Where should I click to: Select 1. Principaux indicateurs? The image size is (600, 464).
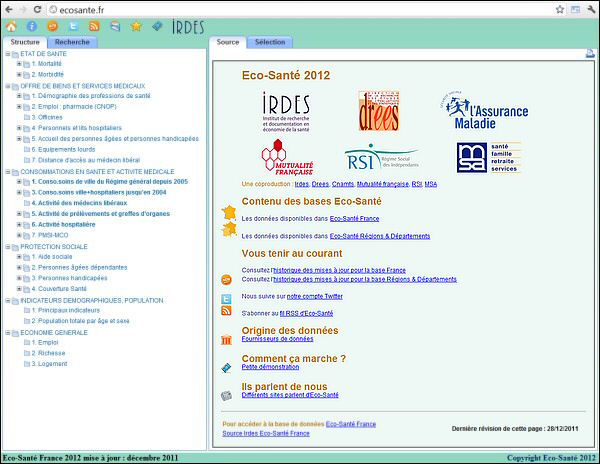pos(65,310)
